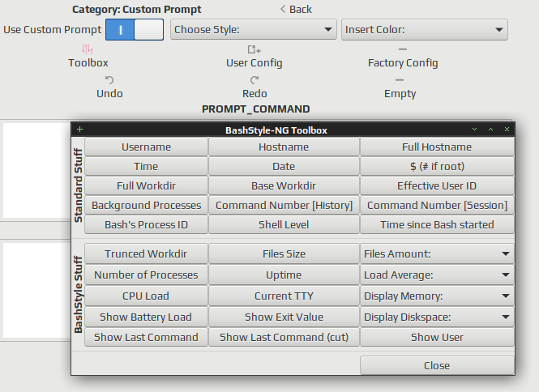Insert the Full Hostname token
Screen dimensions: 539x392
coord(437,147)
